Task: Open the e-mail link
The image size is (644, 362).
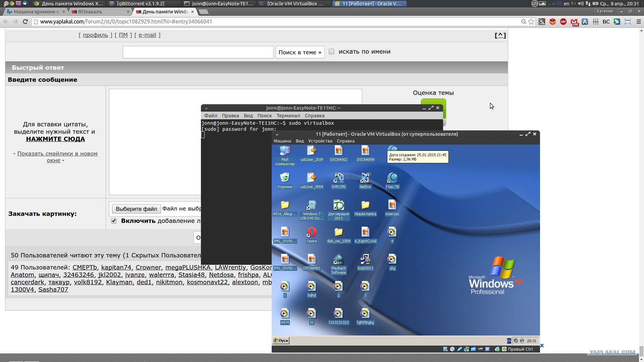Action: [x=147, y=35]
